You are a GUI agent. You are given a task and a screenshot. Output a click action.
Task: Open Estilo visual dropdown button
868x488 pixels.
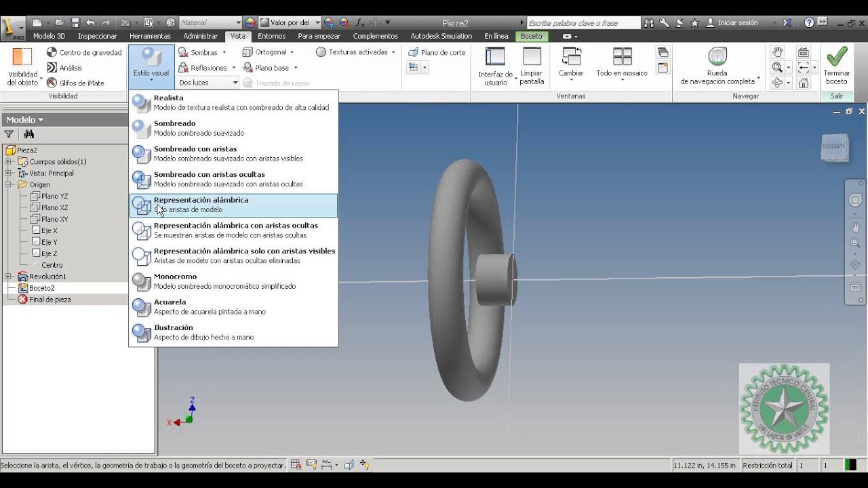point(151,66)
